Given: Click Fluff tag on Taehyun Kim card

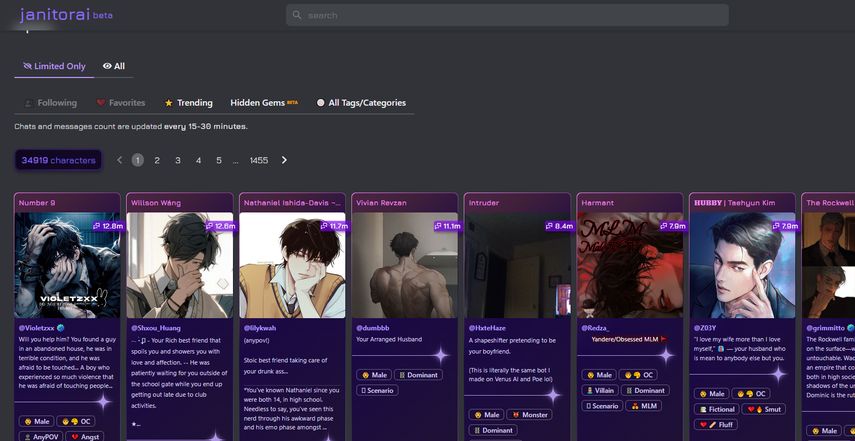Looking at the screenshot, I should pos(716,424).
